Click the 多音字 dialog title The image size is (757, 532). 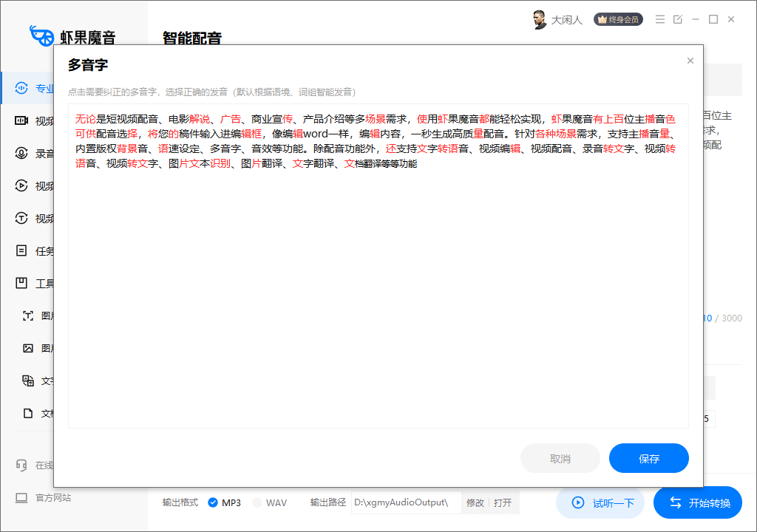click(88, 65)
